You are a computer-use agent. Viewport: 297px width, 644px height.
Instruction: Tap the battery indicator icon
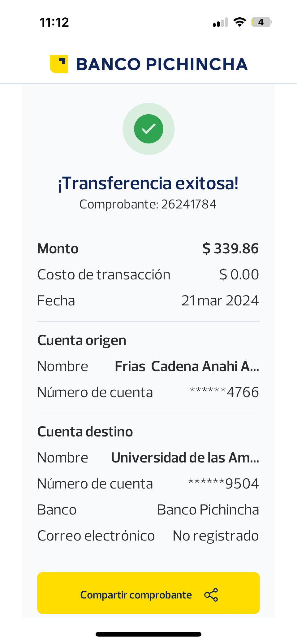point(261,22)
